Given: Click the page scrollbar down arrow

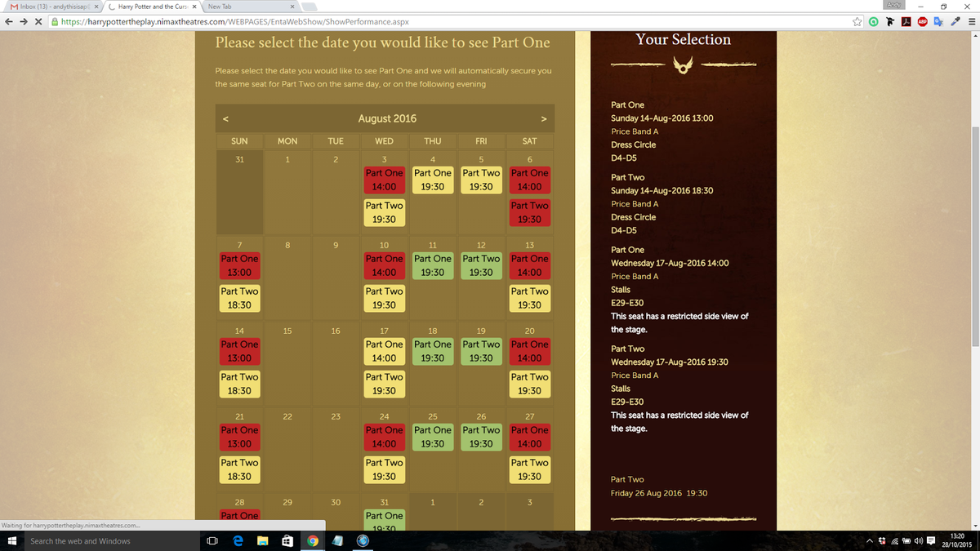Looking at the screenshot, I should 975,527.
